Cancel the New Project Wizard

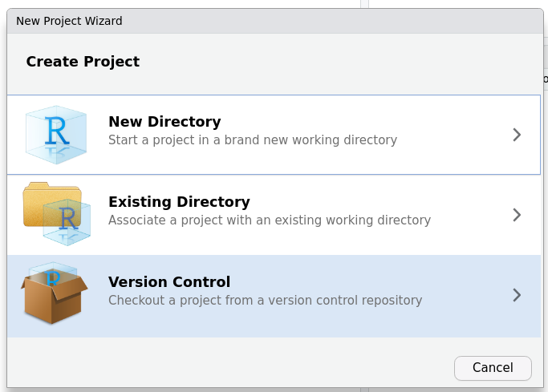tap(493, 368)
